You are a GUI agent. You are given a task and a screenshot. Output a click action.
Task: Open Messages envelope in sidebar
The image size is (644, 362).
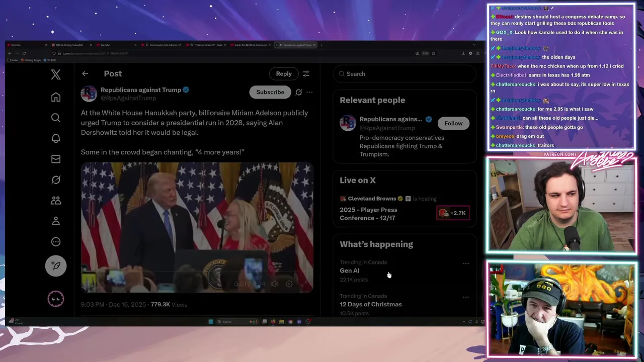[56, 159]
